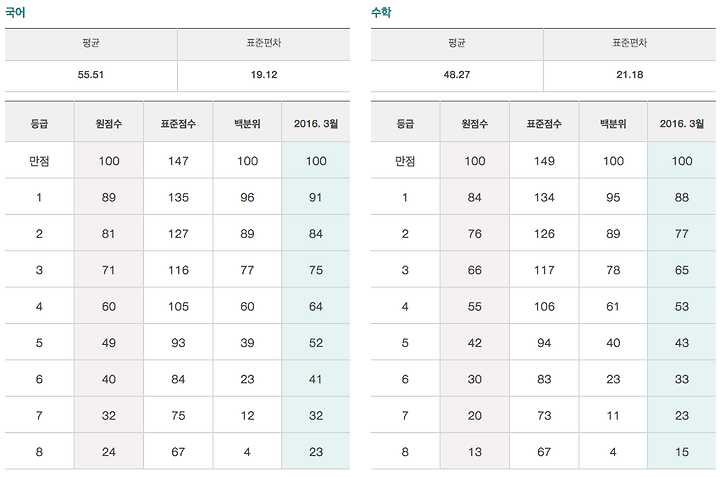Select 수학 perfect-score standard score 149
720x477 pixels.
point(544,161)
